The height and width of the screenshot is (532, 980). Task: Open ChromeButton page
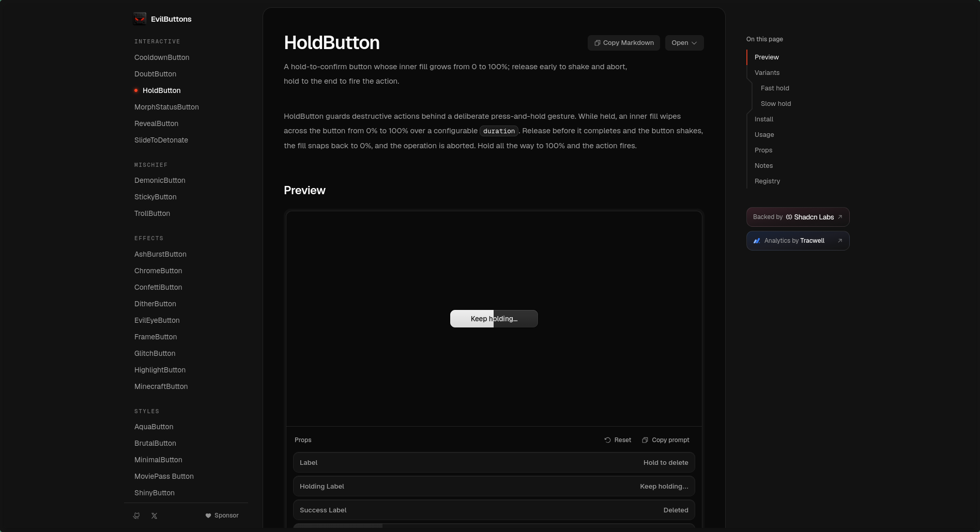point(158,271)
